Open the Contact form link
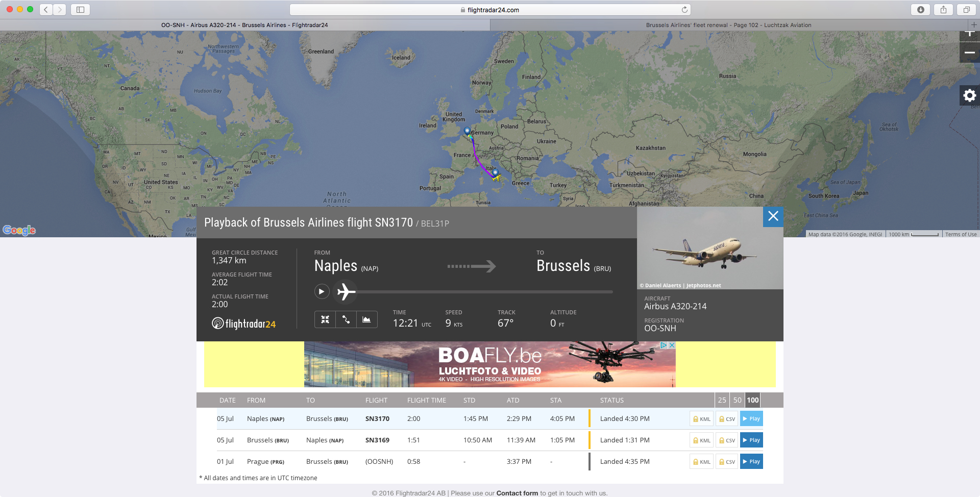The image size is (980, 497). (x=517, y=493)
